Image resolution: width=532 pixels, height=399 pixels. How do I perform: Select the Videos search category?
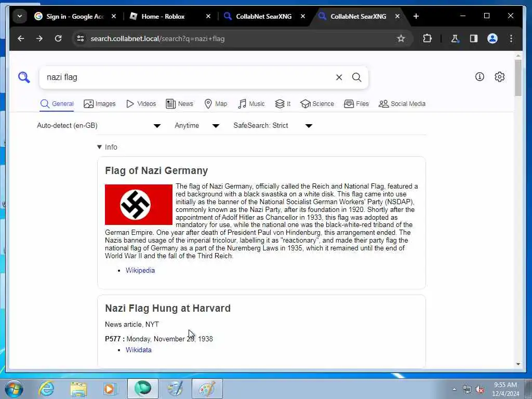click(141, 104)
